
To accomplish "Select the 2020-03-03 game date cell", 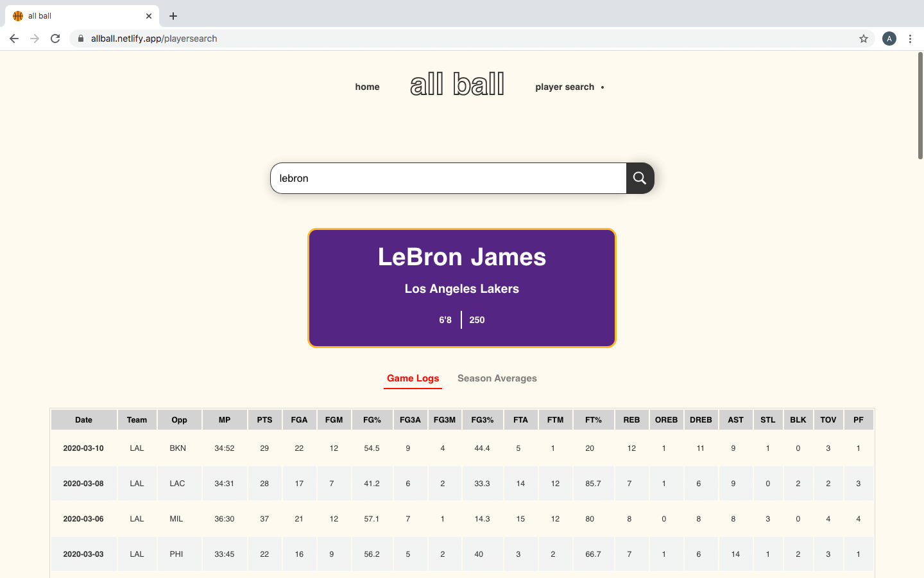I will (83, 554).
